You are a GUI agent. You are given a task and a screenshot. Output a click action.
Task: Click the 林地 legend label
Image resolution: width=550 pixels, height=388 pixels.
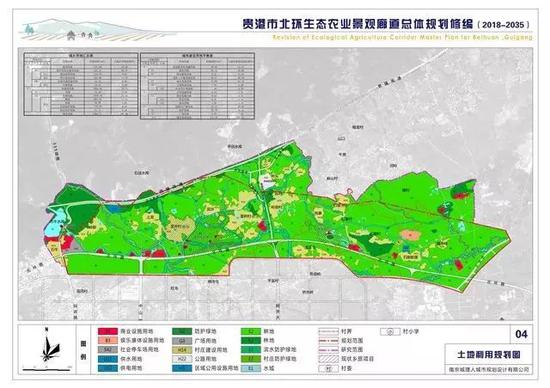[269, 341]
